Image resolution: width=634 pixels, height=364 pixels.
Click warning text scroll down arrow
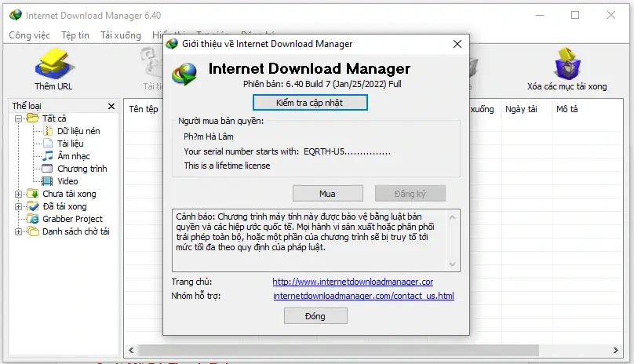click(x=453, y=264)
